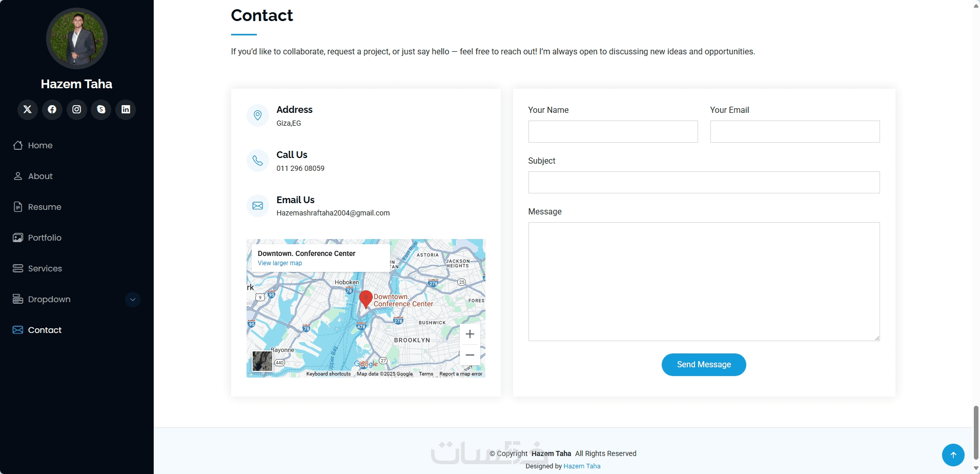Click the Send Message button
This screenshot has width=980, height=474.
pos(703,365)
